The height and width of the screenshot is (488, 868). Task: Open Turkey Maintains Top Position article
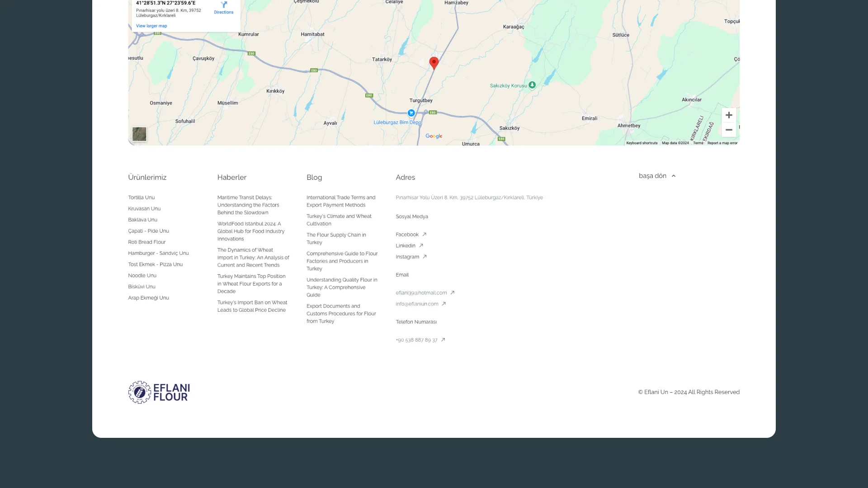(x=251, y=284)
